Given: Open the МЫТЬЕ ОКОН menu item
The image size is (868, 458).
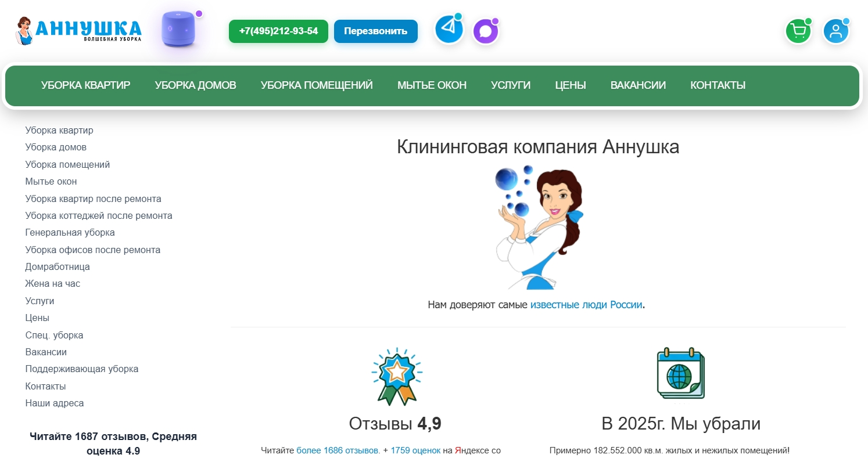Looking at the screenshot, I should (432, 85).
